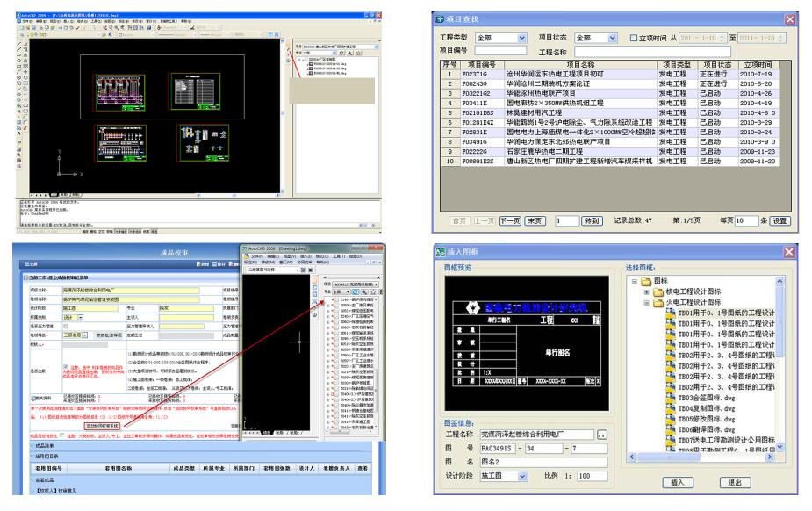
Task: Open the 文件(F) menu in AutoCAD 2008
Action: pyautogui.click(x=257, y=256)
